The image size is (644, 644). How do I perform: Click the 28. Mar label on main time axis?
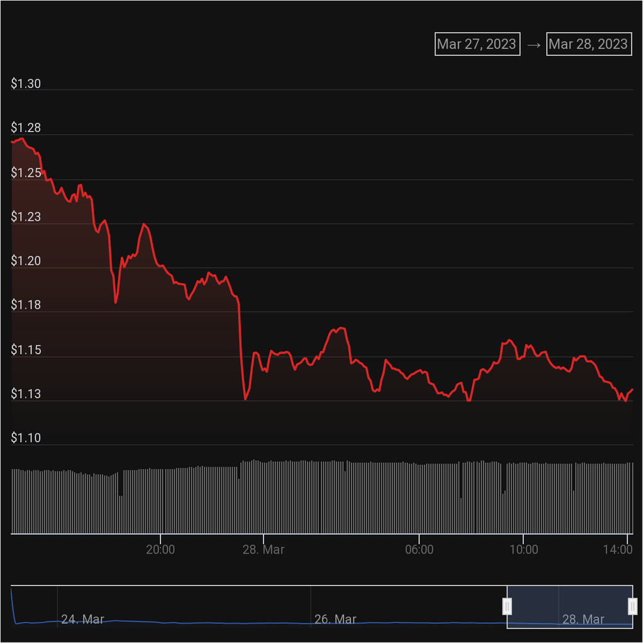tap(264, 550)
